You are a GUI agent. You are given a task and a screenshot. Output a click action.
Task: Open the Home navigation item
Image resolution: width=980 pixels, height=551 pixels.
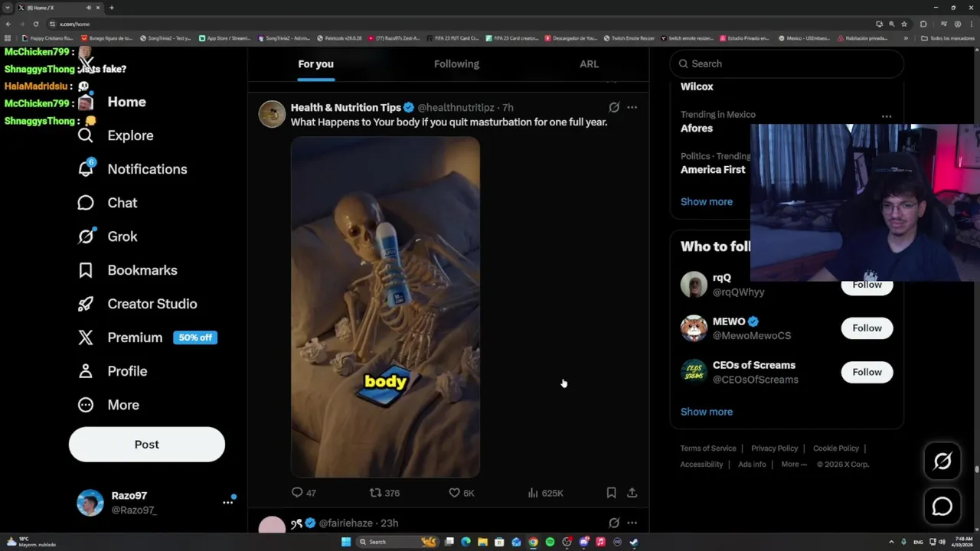(126, 102)
